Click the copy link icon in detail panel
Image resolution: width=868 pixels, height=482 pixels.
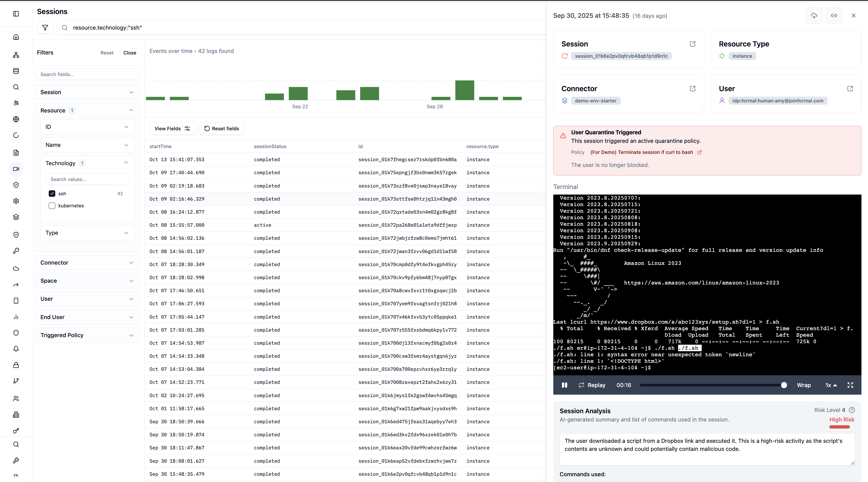pyautogui.click(x=834, y=16)
